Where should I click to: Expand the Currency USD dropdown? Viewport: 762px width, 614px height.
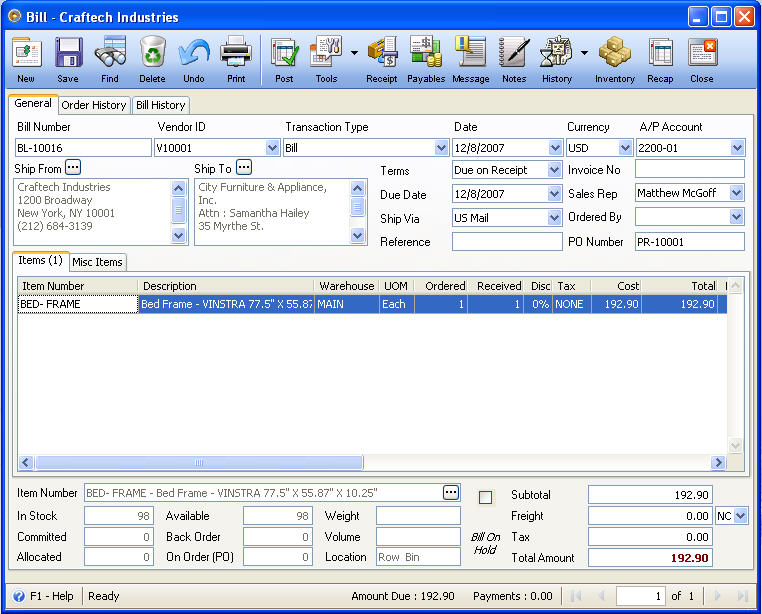pos(625,148)
